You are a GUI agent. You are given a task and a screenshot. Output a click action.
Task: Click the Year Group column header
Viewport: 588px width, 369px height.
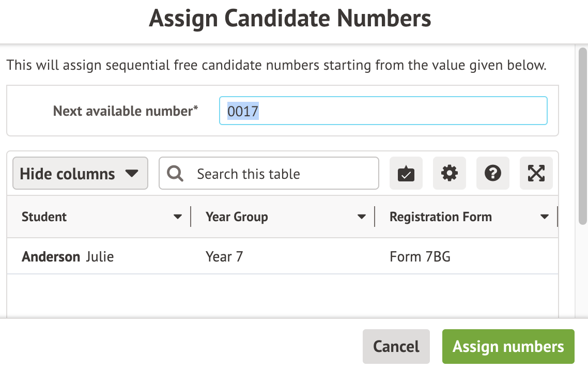point(237,217)
